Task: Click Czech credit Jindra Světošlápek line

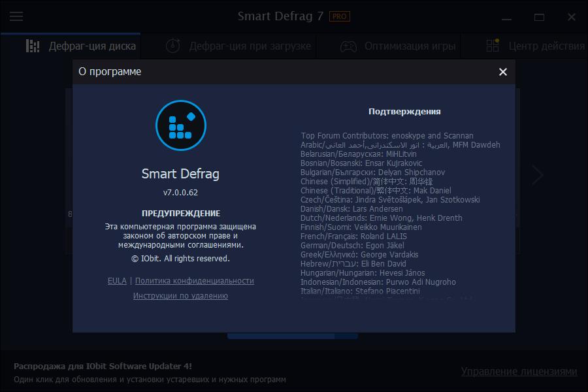Action: coord(390,199)
